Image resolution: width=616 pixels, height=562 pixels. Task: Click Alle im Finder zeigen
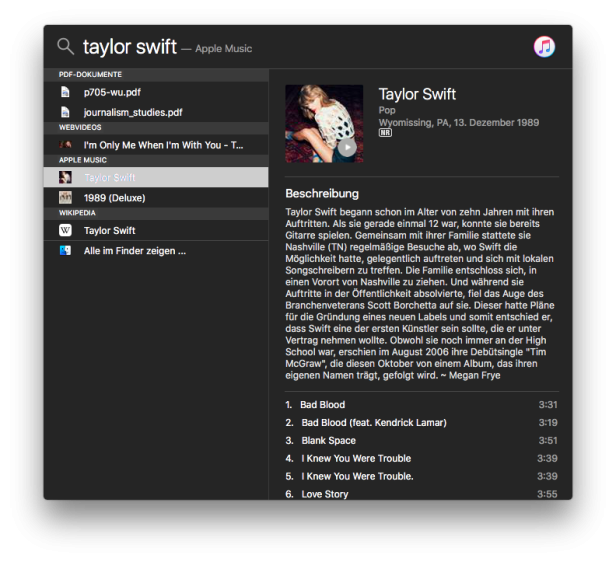coord(156,251)
